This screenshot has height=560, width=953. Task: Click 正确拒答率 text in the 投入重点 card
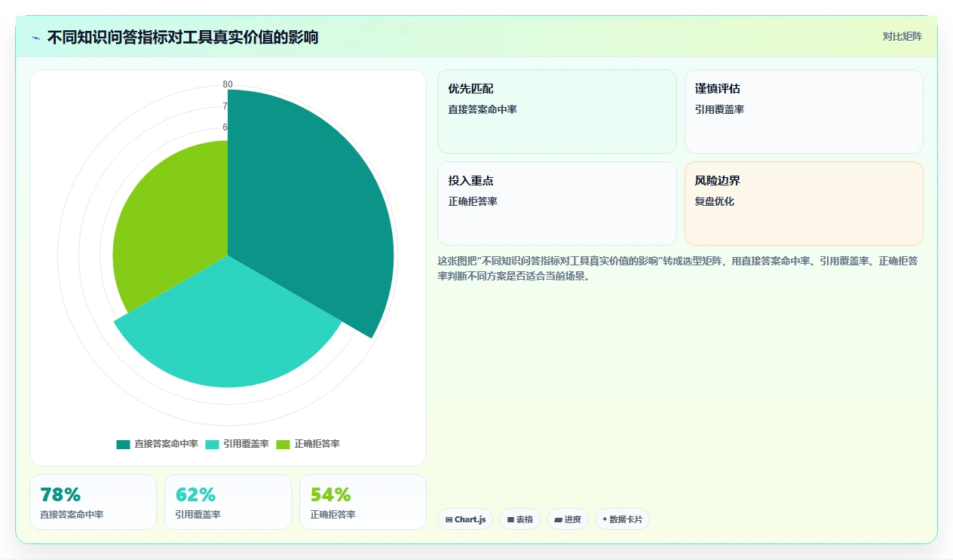point(473,201)
